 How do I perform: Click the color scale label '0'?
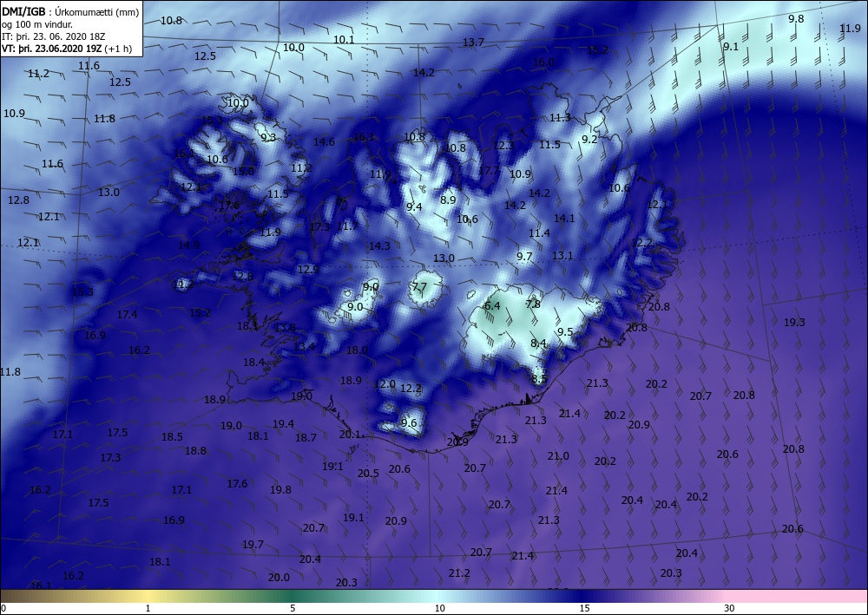click(x=3, y=608)
